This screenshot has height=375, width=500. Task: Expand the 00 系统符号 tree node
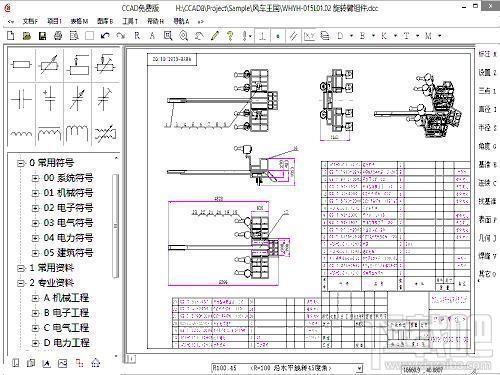click(x=35, y=178)
